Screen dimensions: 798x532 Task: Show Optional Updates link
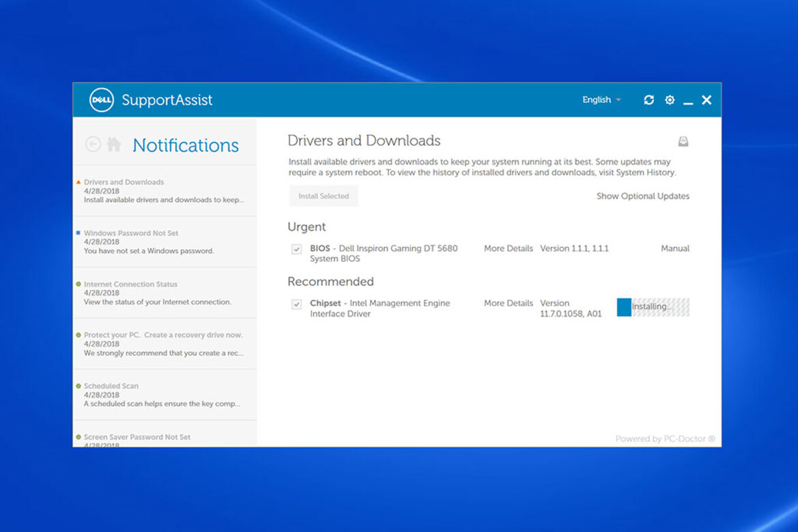643,196
